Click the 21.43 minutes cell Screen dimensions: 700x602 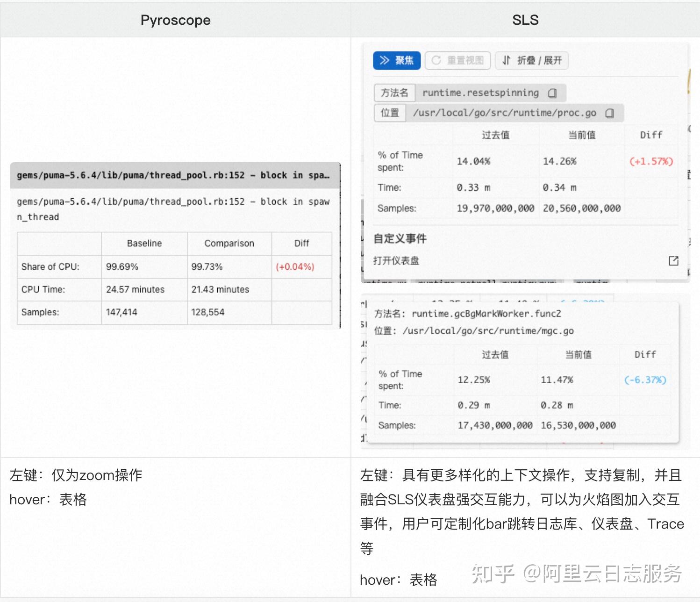(220, 289)
